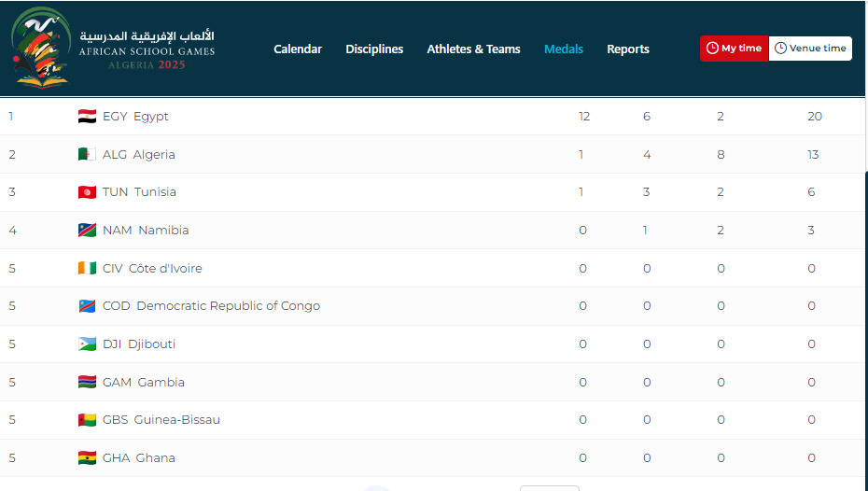Image resolution: width=868 pixels, height=491 pixels.
Task: Click the Tunisia flag icon
Action: tap(87, 192)
